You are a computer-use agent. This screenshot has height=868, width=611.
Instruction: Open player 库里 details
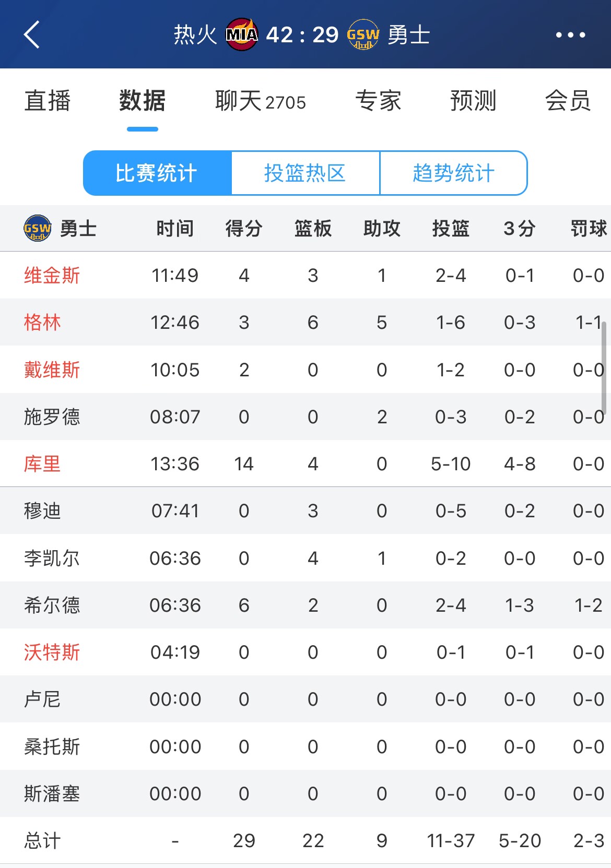click(42, 463)
